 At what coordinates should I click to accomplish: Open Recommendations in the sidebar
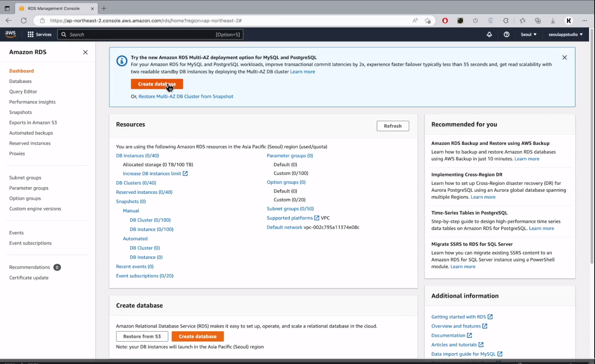coord(30,267)
